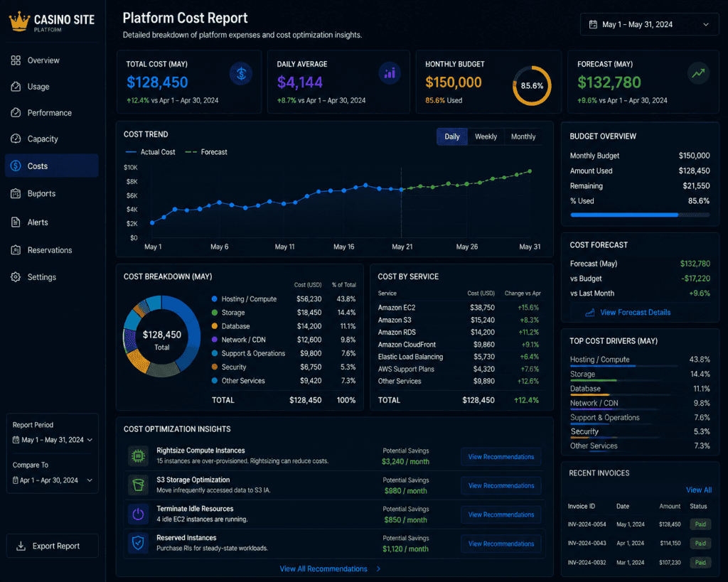Expand the Compare To date selector
Image resolution: width=728 pixels, height=582 pixels.
53,480
